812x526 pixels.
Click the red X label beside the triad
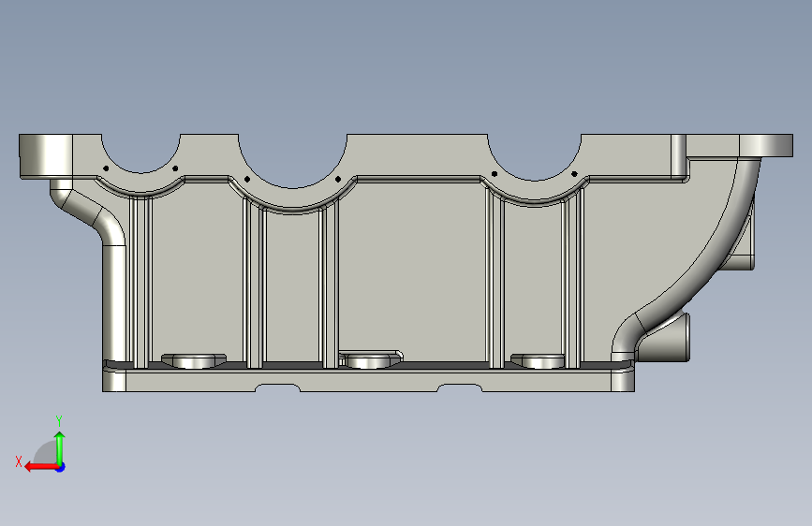click(19, 461)
